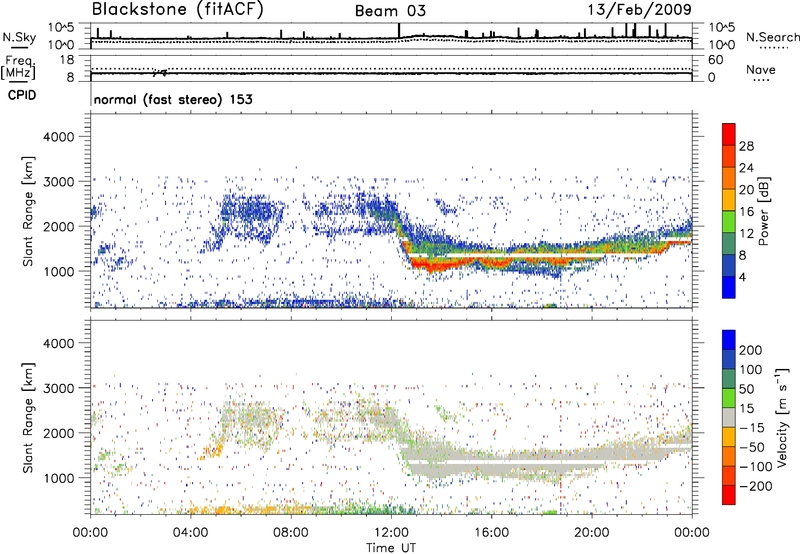The height and width of the screenshot is (554, 800).
Task: Click the 'Nave' legend label
Action: 761,69
